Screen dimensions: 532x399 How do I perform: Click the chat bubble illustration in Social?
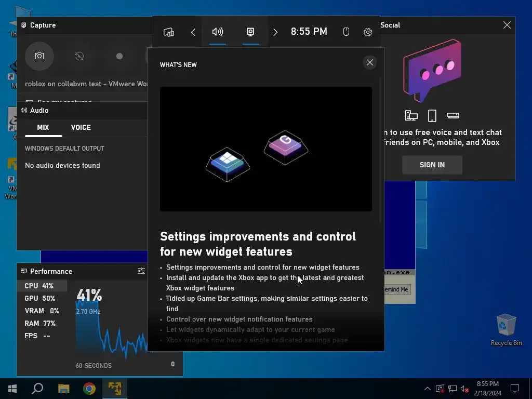pyautogui.click(x=432, y=71)
